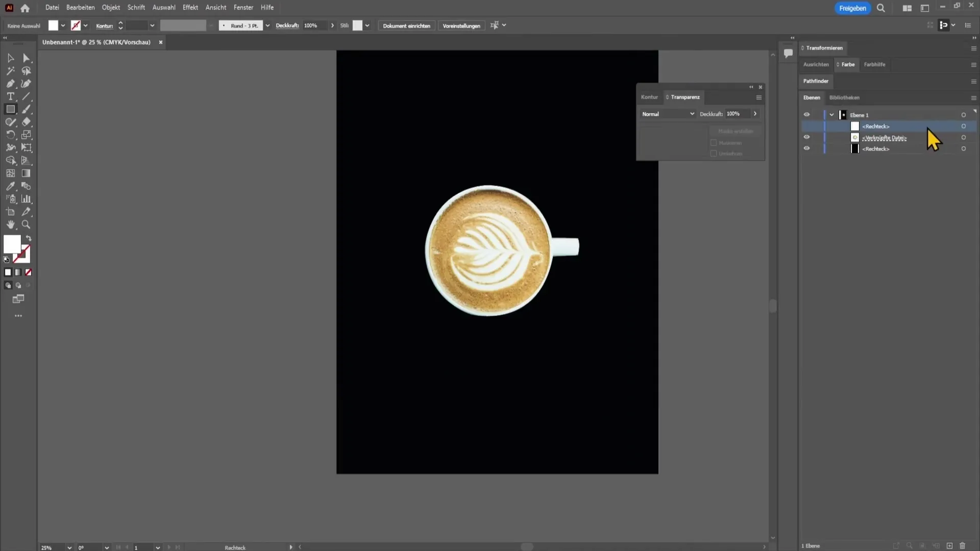Select the Gradient tool
This screenshot has width=980, height=551.
tap(27, 173)
